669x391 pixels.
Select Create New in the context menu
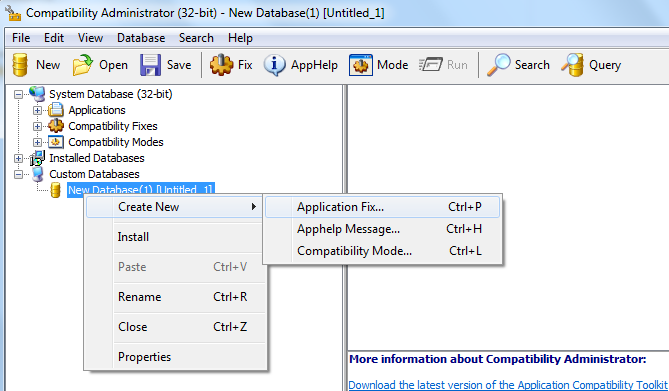tap(175, 207)
